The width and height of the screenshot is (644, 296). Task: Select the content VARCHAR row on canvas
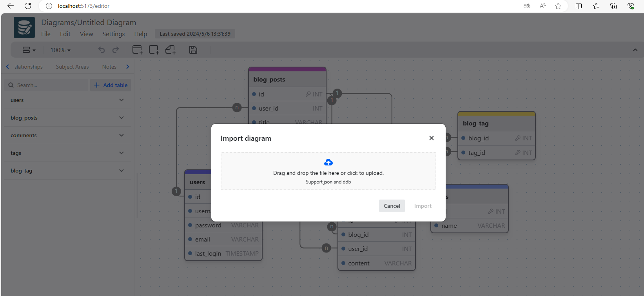coord(377,263)
